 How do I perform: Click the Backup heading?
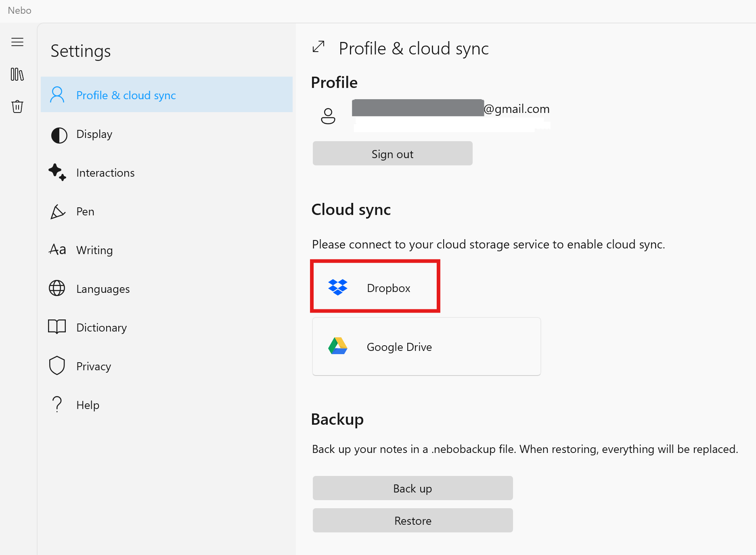click(337, 419)
